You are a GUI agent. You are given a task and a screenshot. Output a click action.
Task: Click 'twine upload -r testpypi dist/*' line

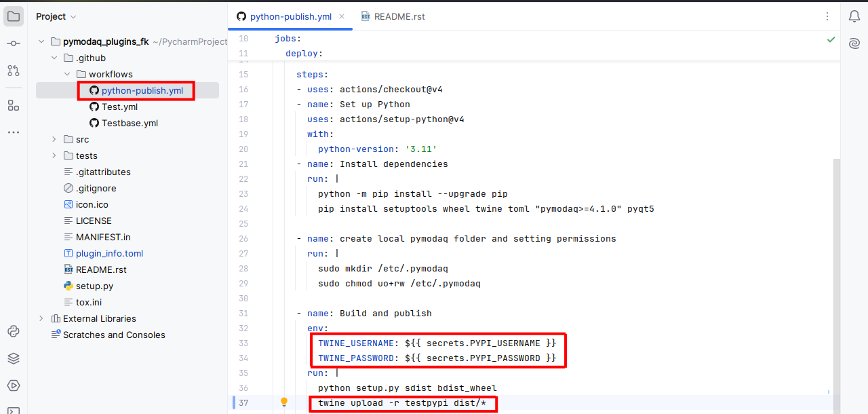(402, 403)
